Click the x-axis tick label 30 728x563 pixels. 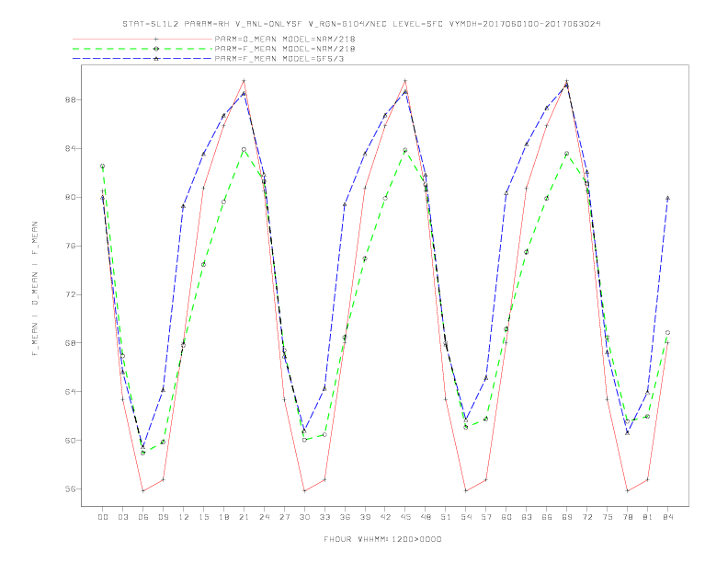(x=304, y=517)
